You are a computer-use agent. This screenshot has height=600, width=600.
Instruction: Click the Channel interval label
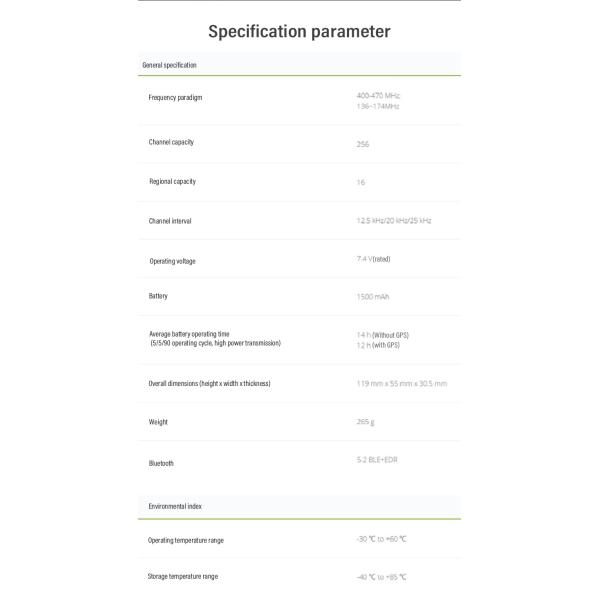click(x=170, y=221)
